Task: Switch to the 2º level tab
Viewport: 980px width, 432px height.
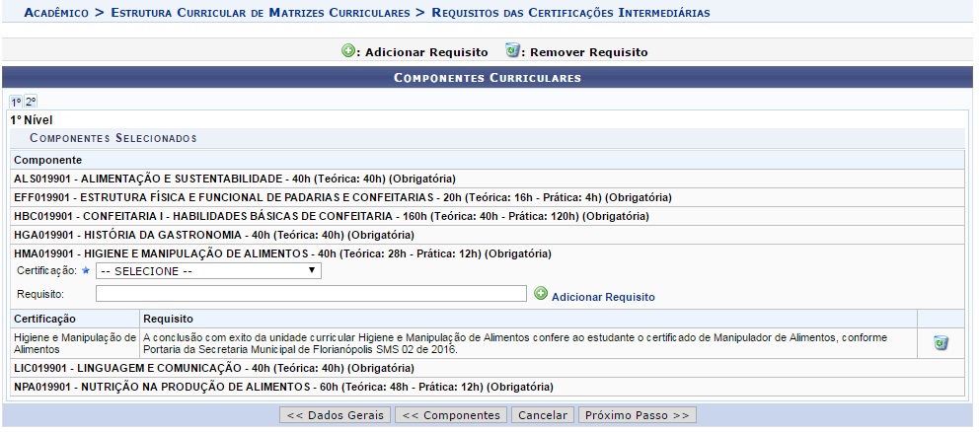Action: (31, 102)
